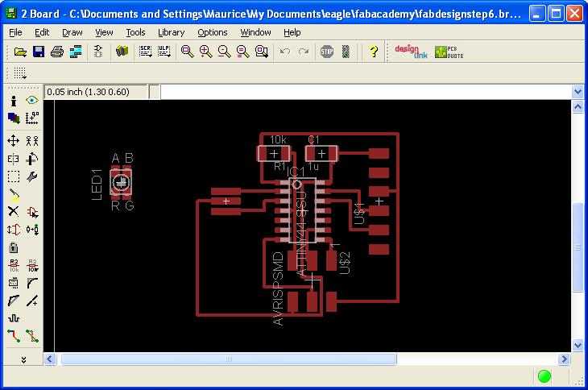Click the Open file folder icon

20,52
